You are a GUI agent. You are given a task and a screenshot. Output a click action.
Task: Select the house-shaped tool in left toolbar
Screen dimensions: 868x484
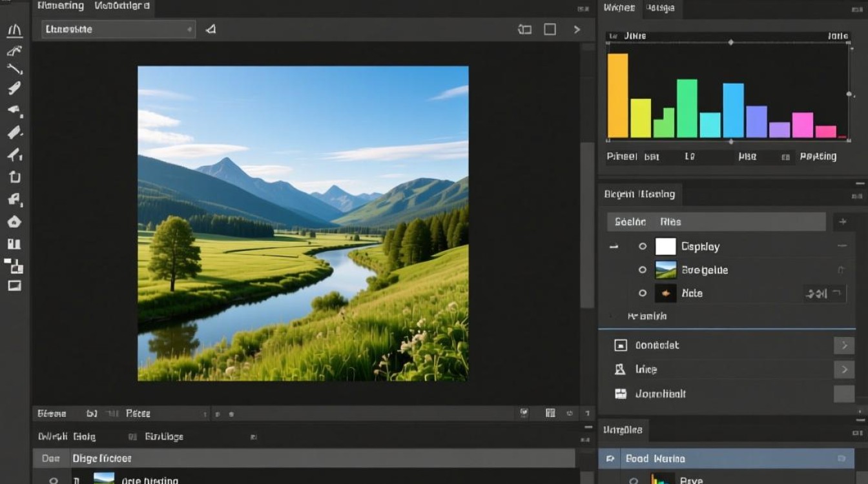click(14, 222)
